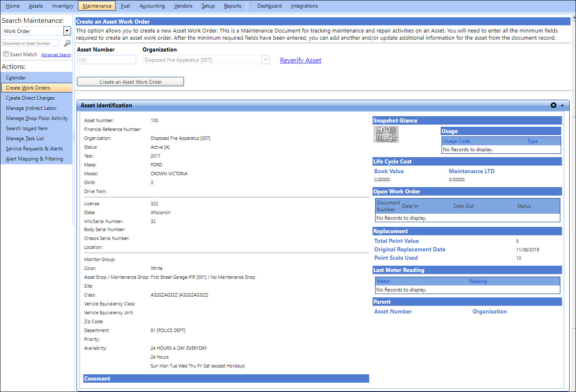Click Parent Asset Number label
The height and width of the screenshot is (392, 576).
click(393, 311)
